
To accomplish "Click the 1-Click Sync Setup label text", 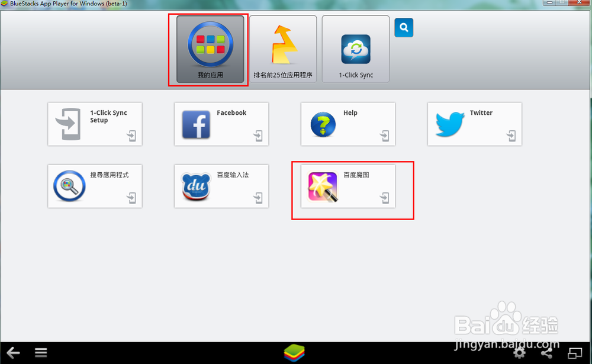I will (x=108, y=116).
